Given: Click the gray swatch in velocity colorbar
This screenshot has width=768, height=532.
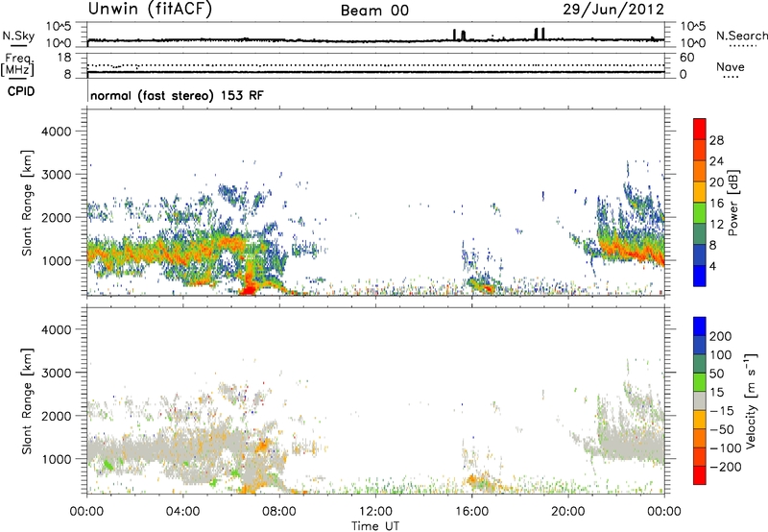Looking at the screenshot, I should click(x=700, y=400).
